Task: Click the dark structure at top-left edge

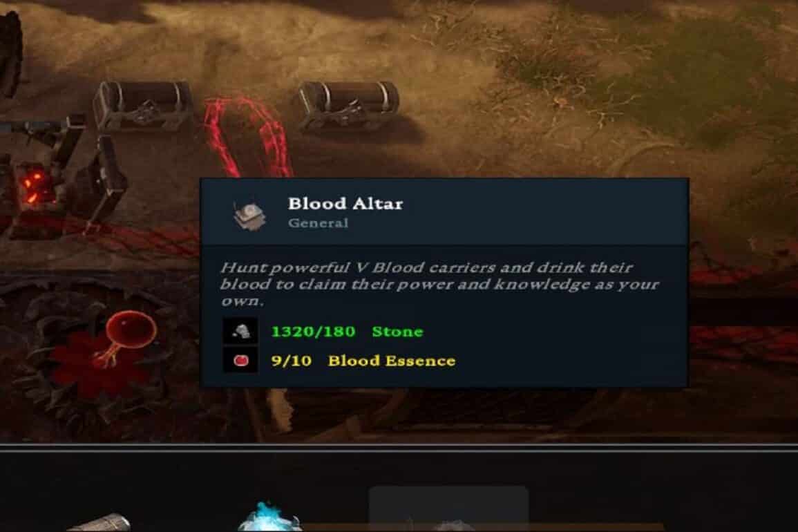Action: [x=10, y=51]
